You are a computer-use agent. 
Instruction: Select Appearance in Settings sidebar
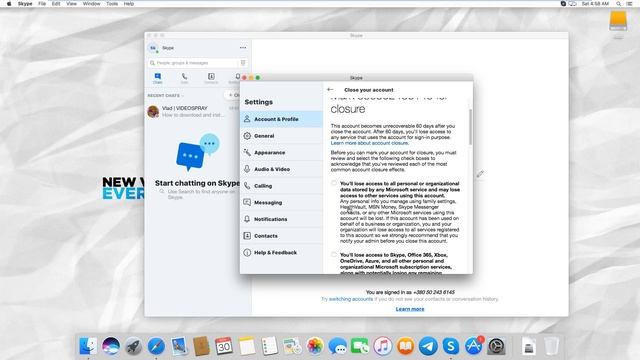pyautogui.click(x=281, y=153)
